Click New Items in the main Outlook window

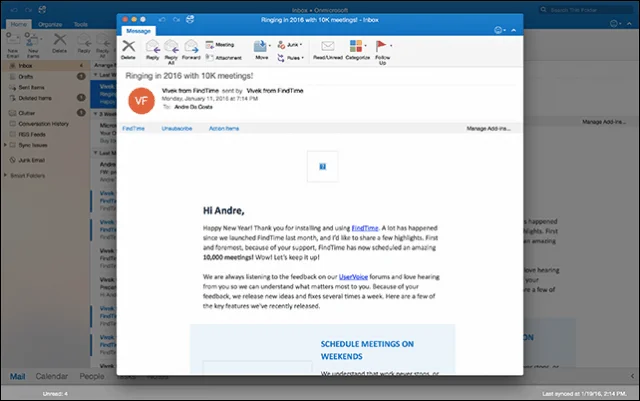(33, 45)
